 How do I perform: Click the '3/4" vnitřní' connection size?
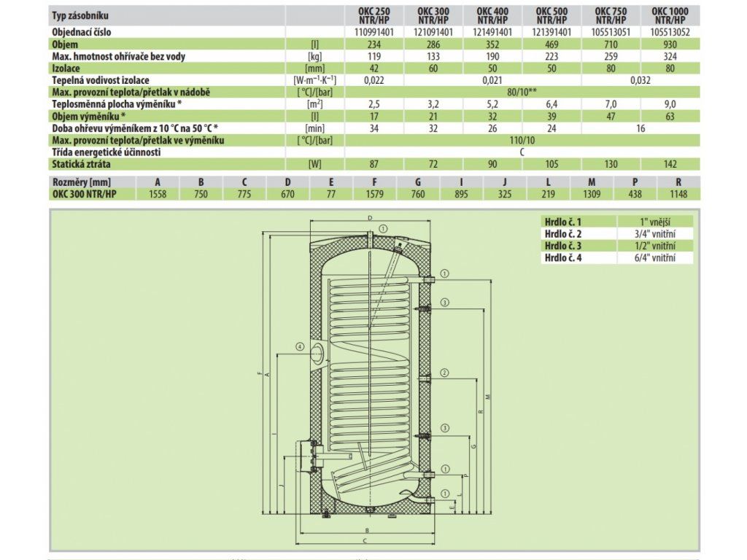point(655,234)
